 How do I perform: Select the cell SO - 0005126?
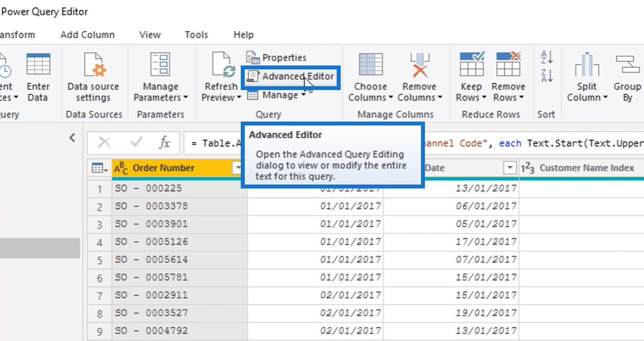coord(180,242)
